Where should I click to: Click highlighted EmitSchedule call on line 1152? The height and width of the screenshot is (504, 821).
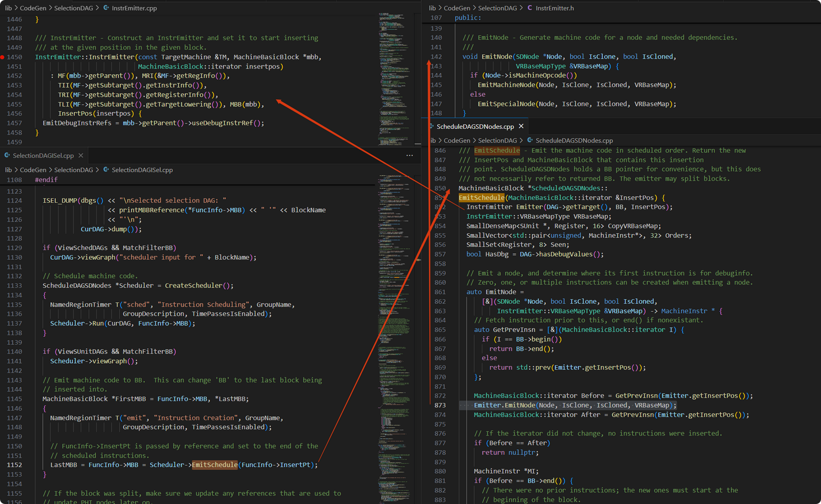(214, 465)
